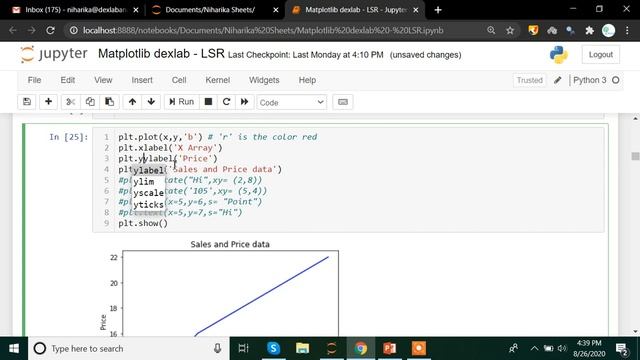
Task: Open the Help menu
Action: click(x=307, y=80)
